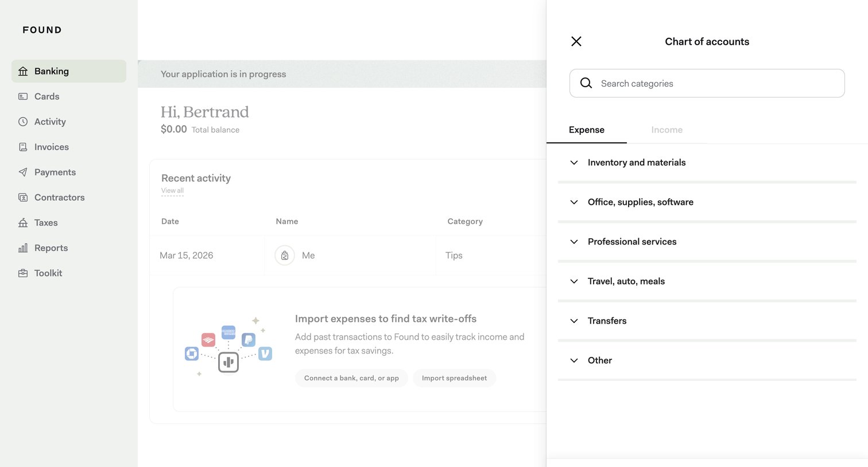
Task: Expand the Other category
Action: (707, 360)
